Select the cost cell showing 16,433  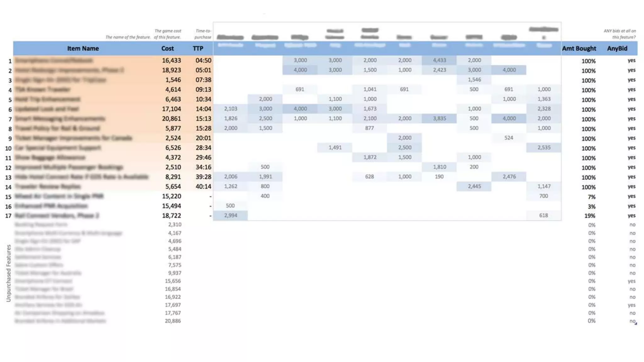(171, 60)
